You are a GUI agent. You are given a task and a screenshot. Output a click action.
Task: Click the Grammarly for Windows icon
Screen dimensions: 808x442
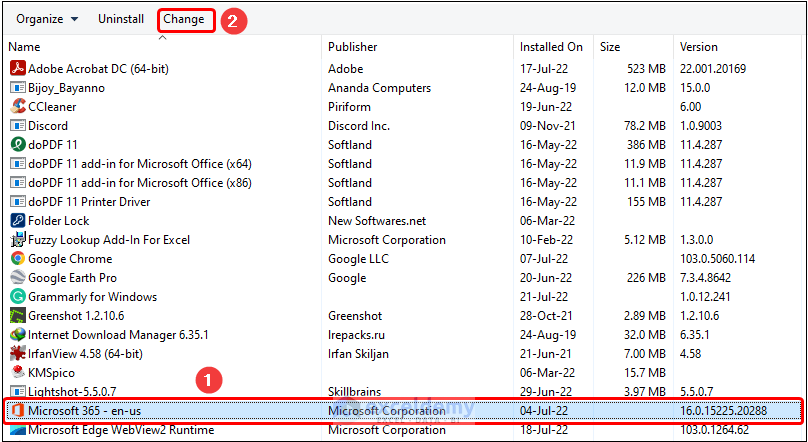pyautogui.click(x=18, y=297)
